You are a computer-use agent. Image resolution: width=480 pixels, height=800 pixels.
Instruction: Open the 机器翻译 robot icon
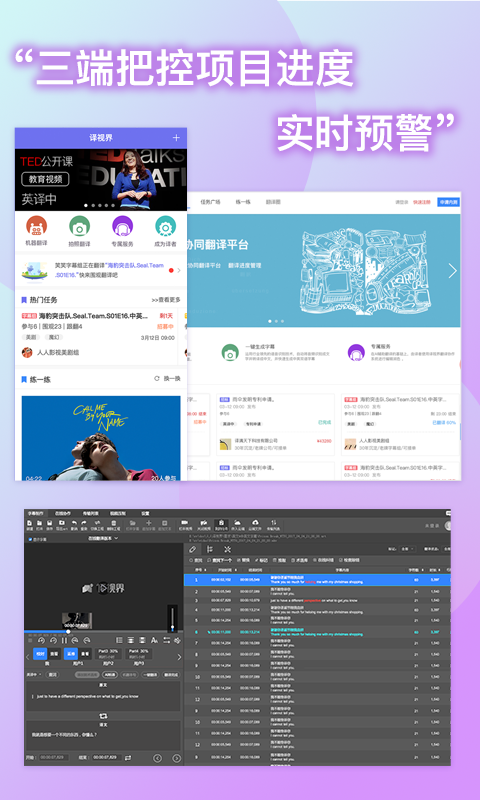36,226
